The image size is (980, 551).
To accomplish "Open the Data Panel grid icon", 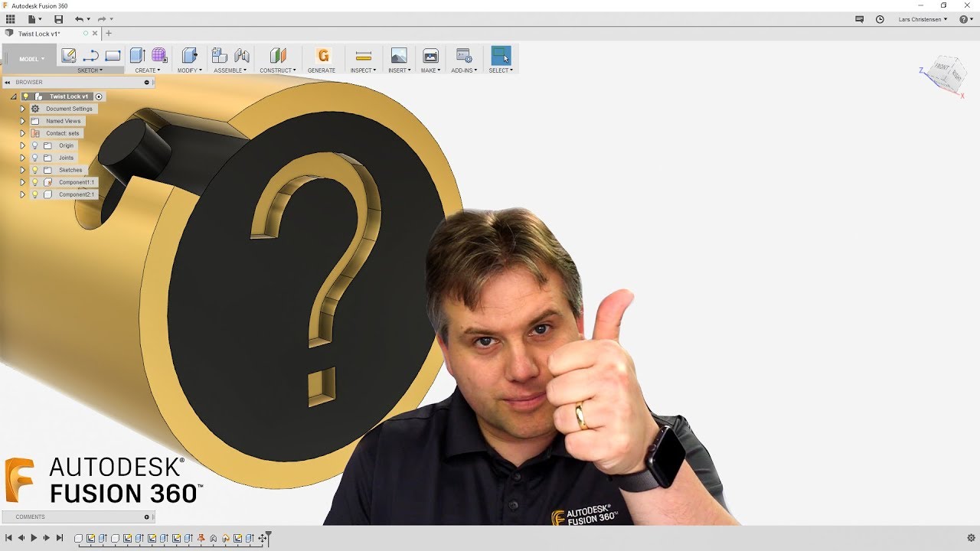I will pos(11,19).
